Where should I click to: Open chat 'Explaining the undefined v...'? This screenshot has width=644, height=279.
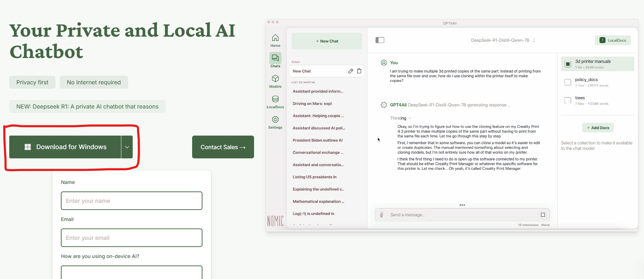[x=318, y=189]
